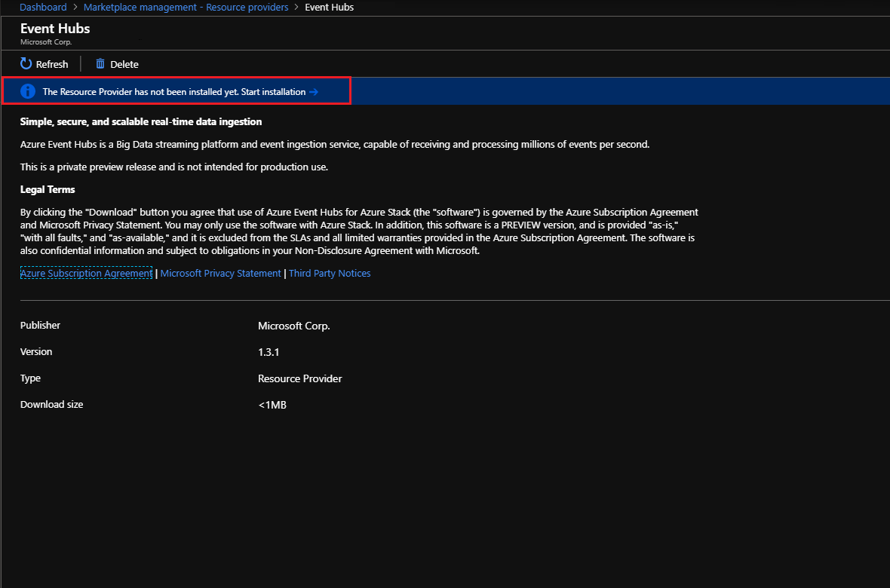Open Third Party Notices

click(330, 273)
